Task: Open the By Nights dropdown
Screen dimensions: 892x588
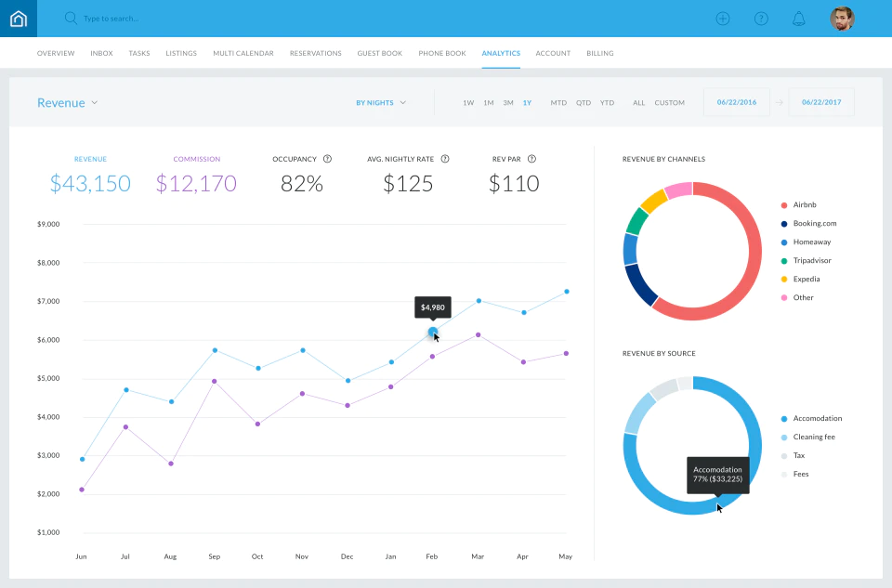Action: pyautogui.click(x=381, y=103)
